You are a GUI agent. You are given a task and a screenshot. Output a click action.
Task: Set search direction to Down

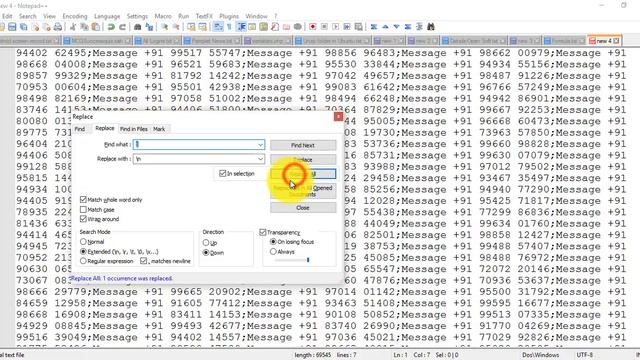[x=206, y=253]
